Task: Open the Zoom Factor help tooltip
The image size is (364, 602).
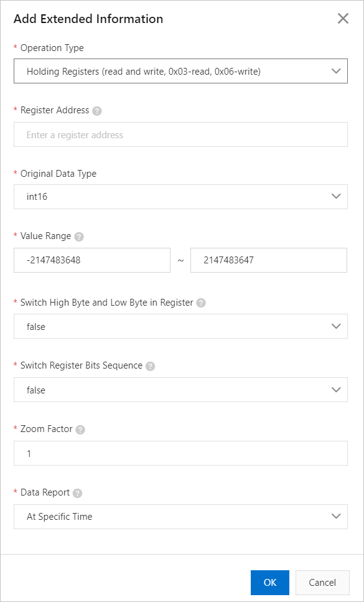Action: 80,429
